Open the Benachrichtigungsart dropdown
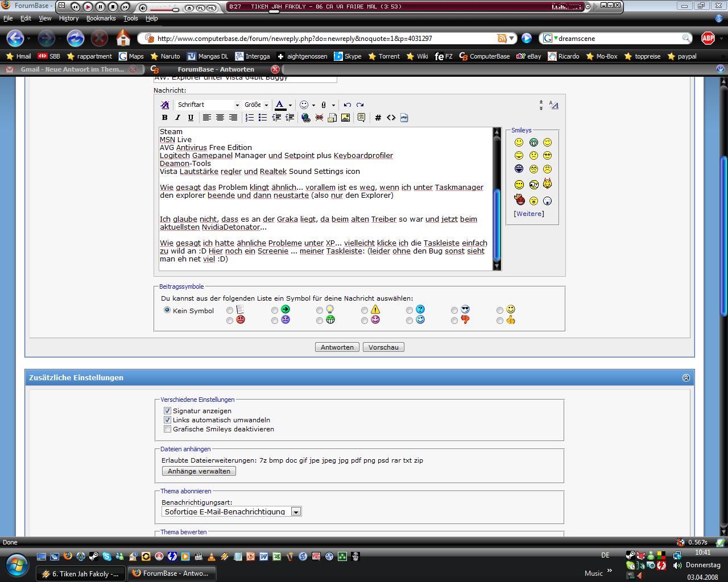This screenshot has height=582, width=728. [231, 511]
